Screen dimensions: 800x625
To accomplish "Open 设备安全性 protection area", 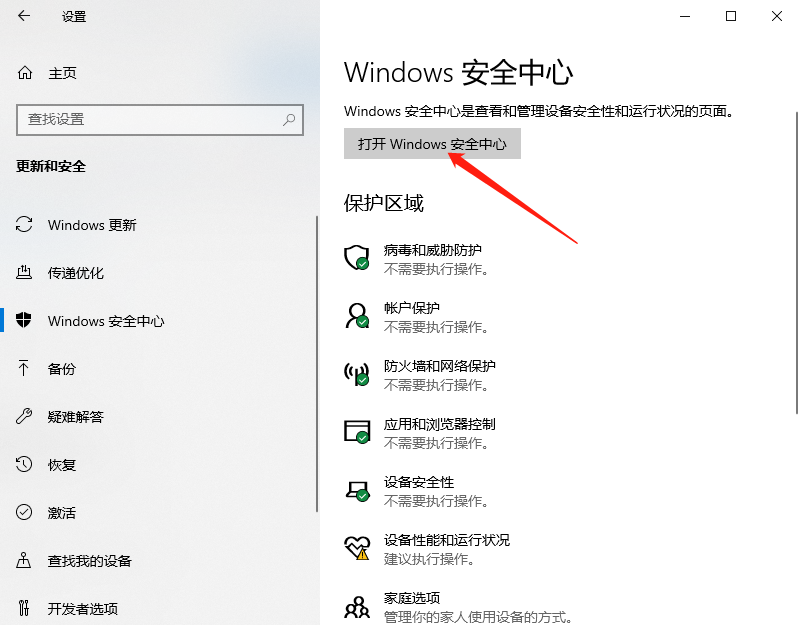I will [419, 482].
